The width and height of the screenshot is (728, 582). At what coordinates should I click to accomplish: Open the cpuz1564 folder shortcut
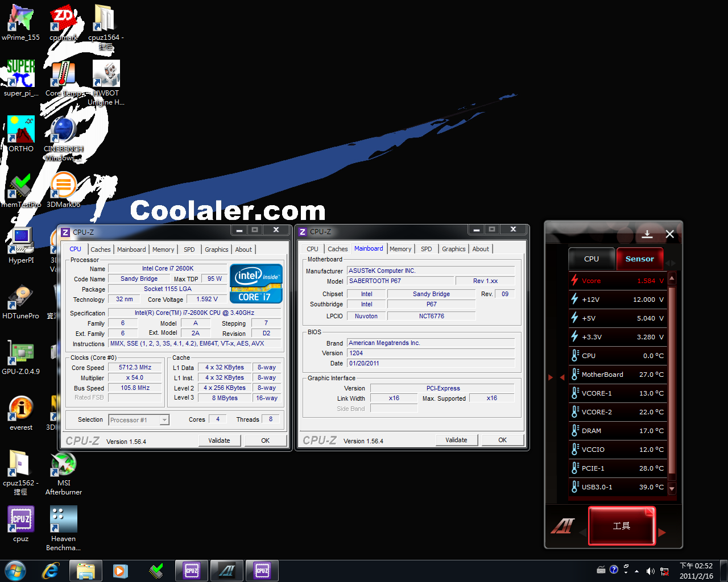[106, 27]
